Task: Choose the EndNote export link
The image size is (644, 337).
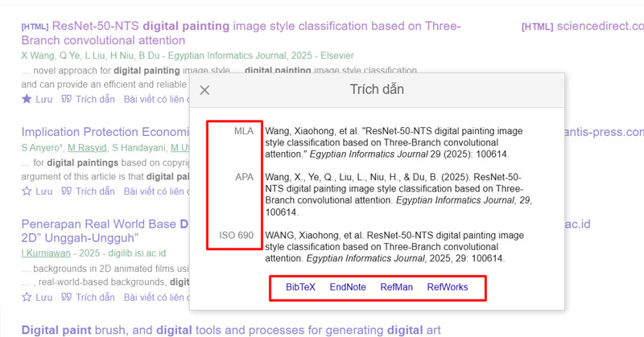Action: pyautogui.click(x=347, y=287)
